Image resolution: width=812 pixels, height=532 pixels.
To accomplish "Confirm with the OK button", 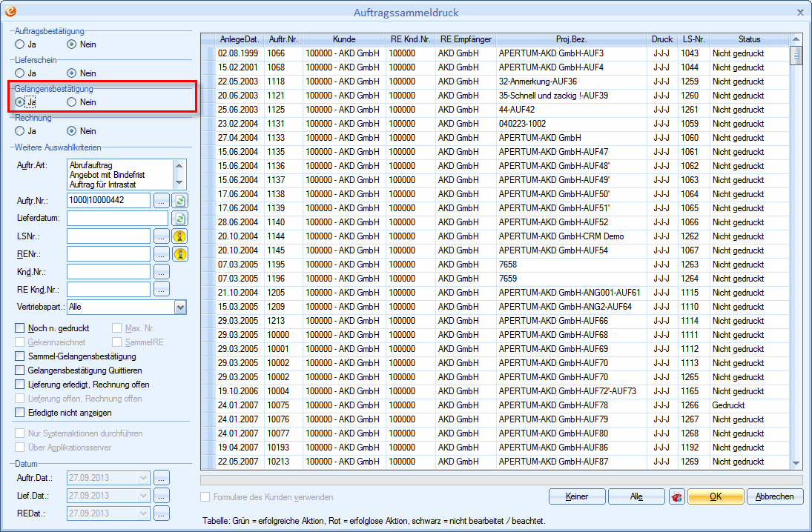I will point(715,497).
